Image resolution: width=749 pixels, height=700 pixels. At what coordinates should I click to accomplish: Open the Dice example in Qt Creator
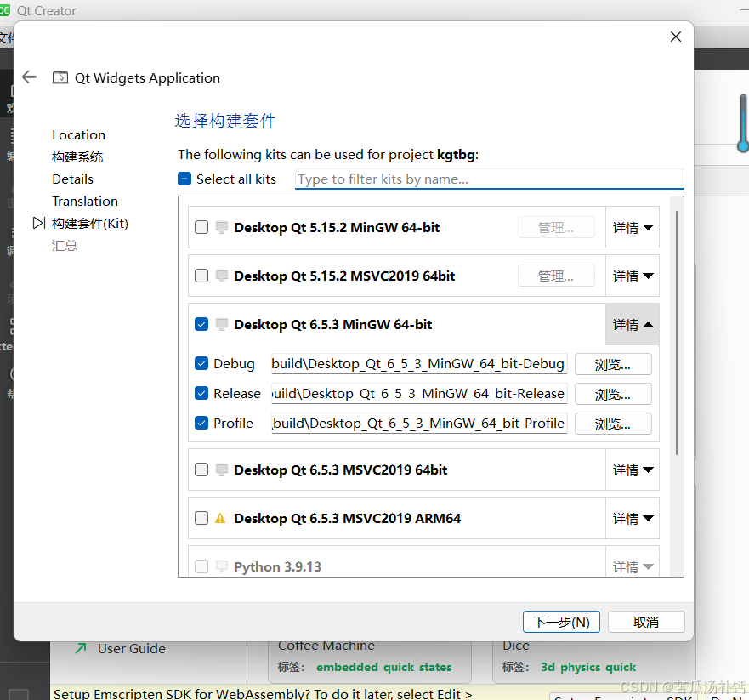point(516,646)
